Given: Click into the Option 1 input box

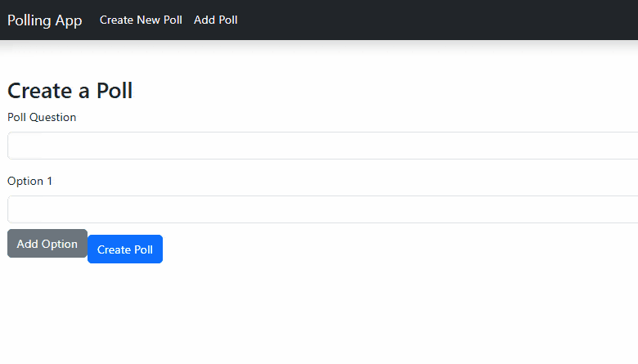Looking at the screenshot, I should click(x=322, y=209).
